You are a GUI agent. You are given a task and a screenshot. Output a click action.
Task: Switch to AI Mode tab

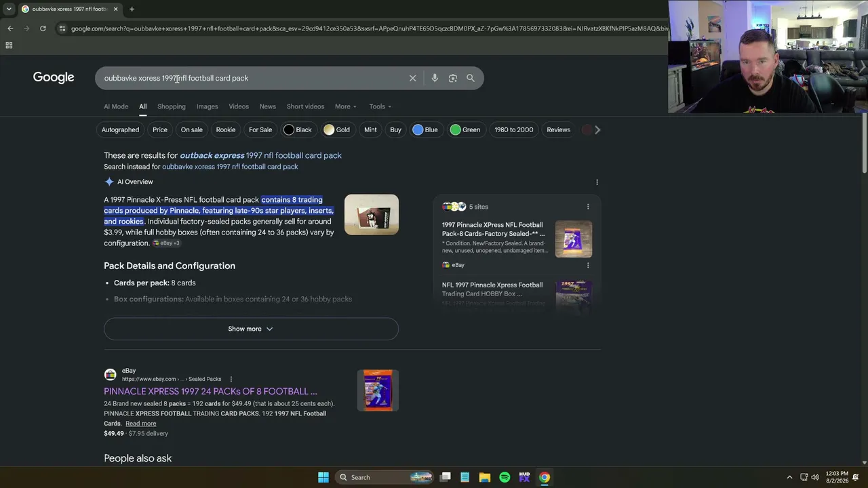(x=116, y=106)
